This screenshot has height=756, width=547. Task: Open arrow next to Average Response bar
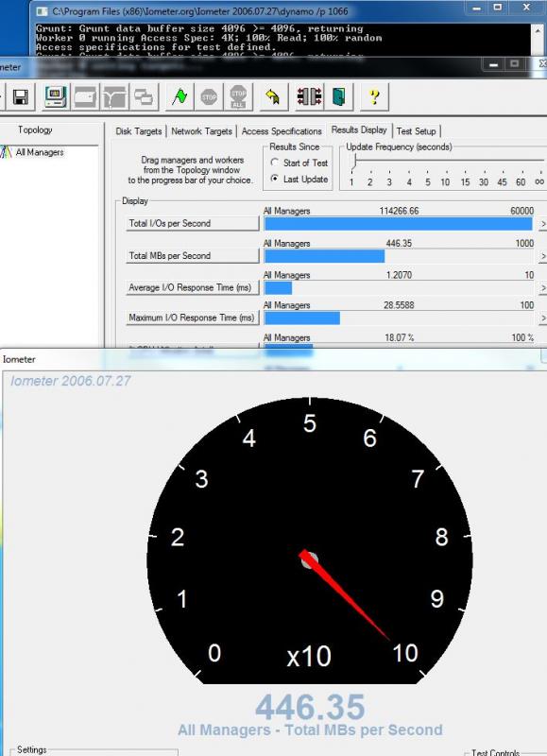[542, 288]
